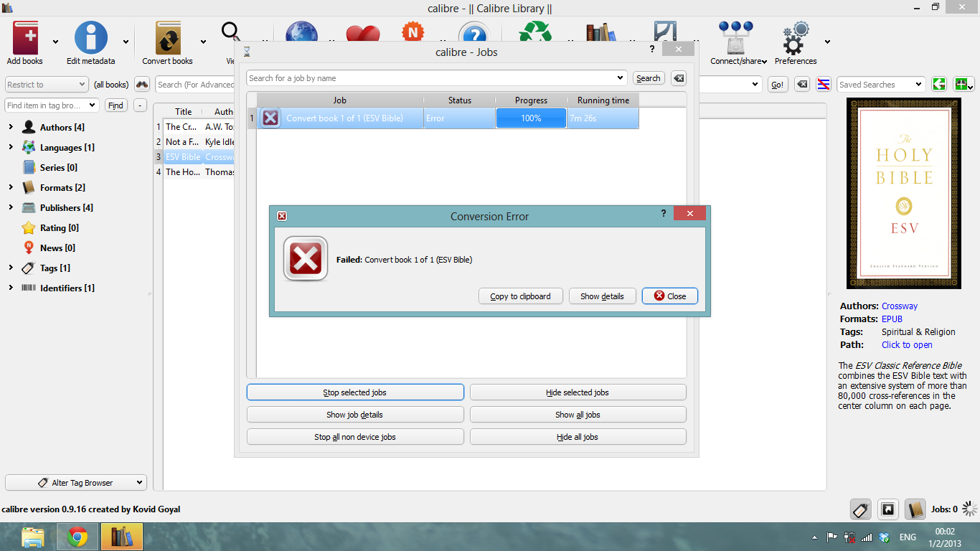Click the green recycle Remove books icon
This screenshot has width=980, height=551.
[535, 32]
